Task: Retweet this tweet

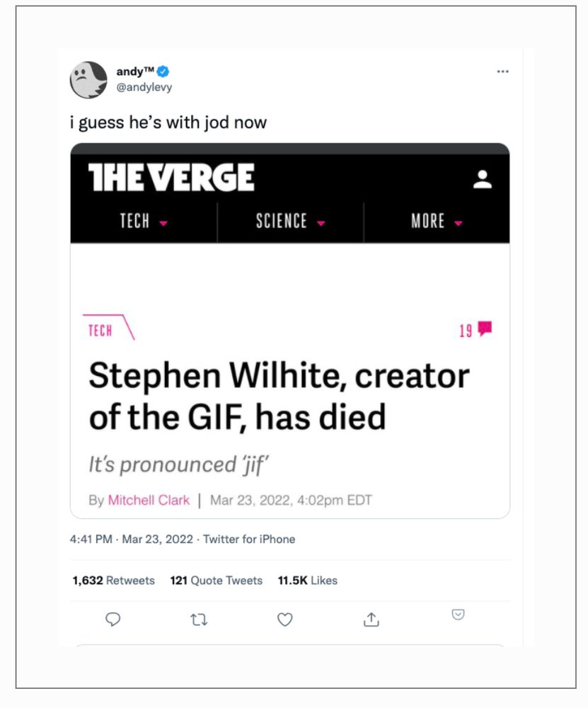Action: tap(199, 619)
